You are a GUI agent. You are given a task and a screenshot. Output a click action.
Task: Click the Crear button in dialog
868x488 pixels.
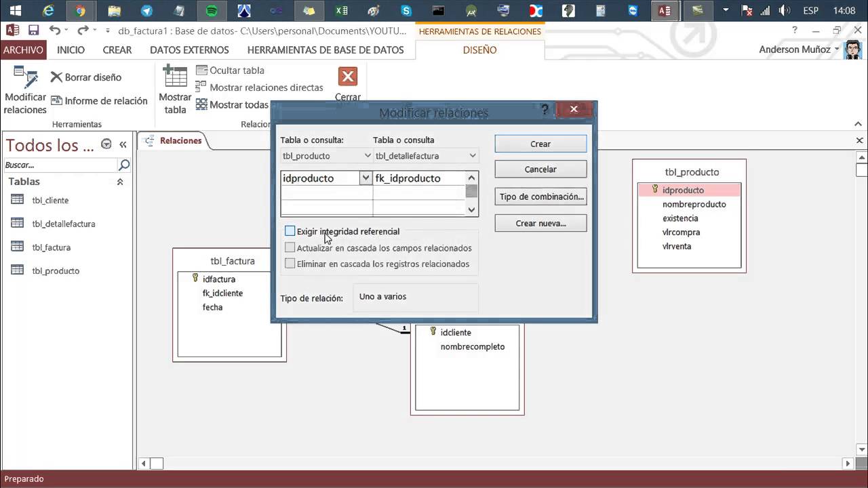click(x=540, y=144)
